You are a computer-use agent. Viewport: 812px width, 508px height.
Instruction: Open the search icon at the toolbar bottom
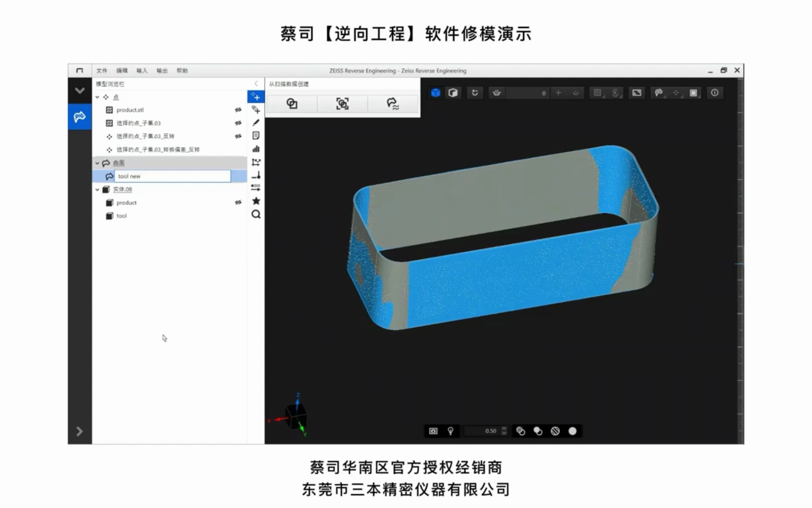tap(256, 214)
